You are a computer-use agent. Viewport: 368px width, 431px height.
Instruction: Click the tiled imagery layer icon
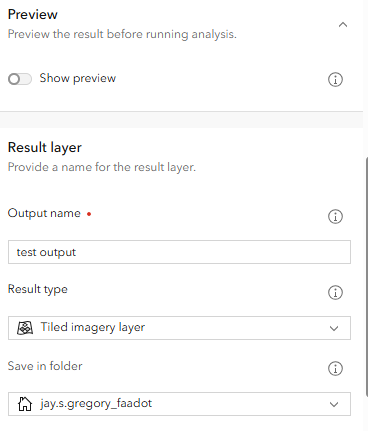(25, 328)
